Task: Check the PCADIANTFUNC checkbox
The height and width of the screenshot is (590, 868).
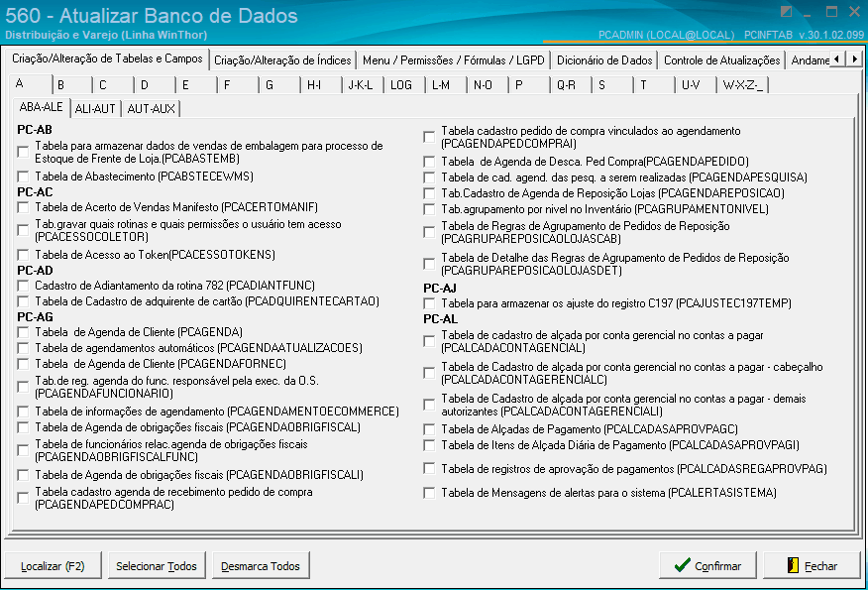Action: point(23,286)
